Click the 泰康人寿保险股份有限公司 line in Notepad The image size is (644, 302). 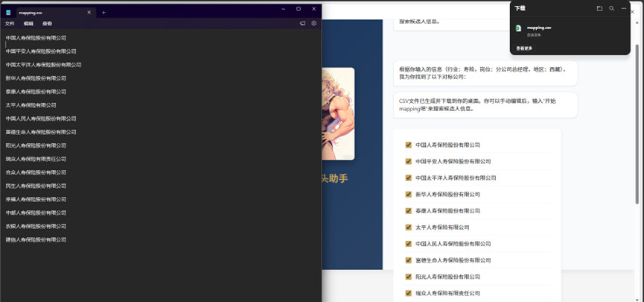click(x=36, y=92)
